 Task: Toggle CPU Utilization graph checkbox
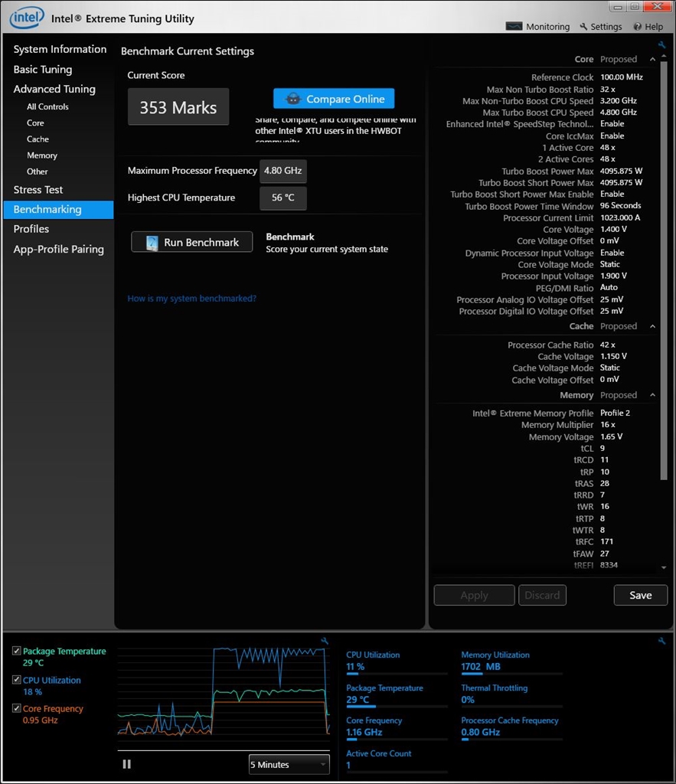point(17,680)
